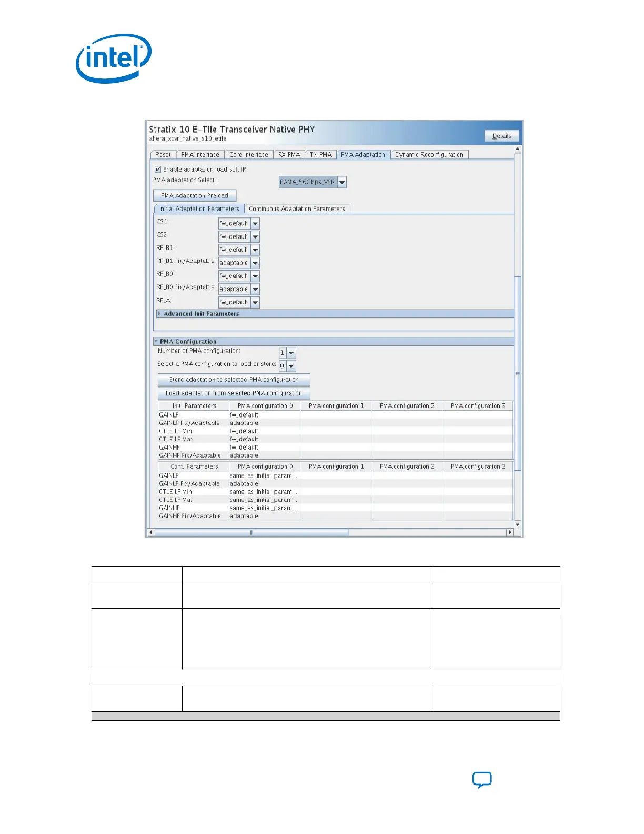This screenshot has width=644, height=834.
Task: Open RF_B0 Fix/Adaptable dropdown
Action: [239, 289]
